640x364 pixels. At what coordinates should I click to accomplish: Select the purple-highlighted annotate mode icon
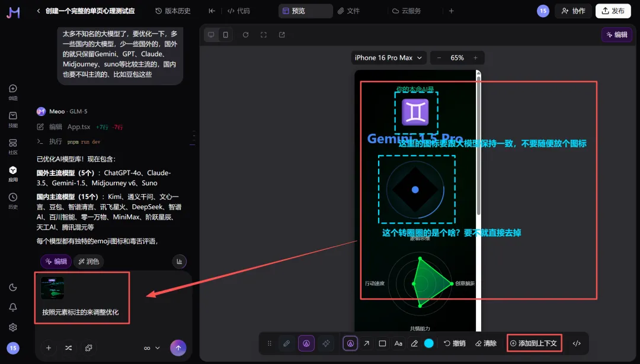pos(306,343)
